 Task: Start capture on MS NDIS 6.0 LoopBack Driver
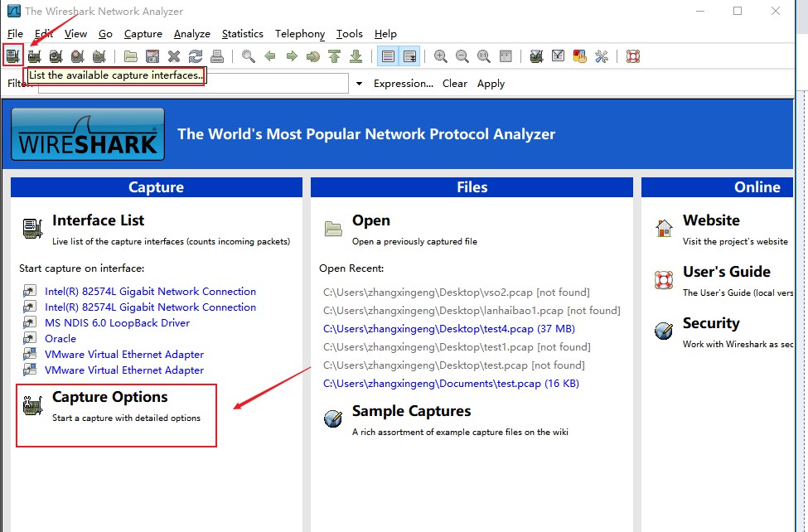click(x=117, y=322)
